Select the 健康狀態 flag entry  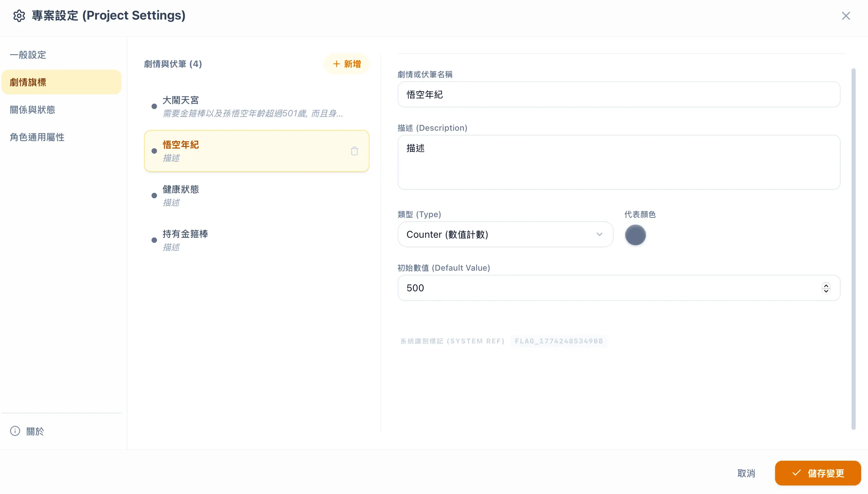click(x=257, y=196)
